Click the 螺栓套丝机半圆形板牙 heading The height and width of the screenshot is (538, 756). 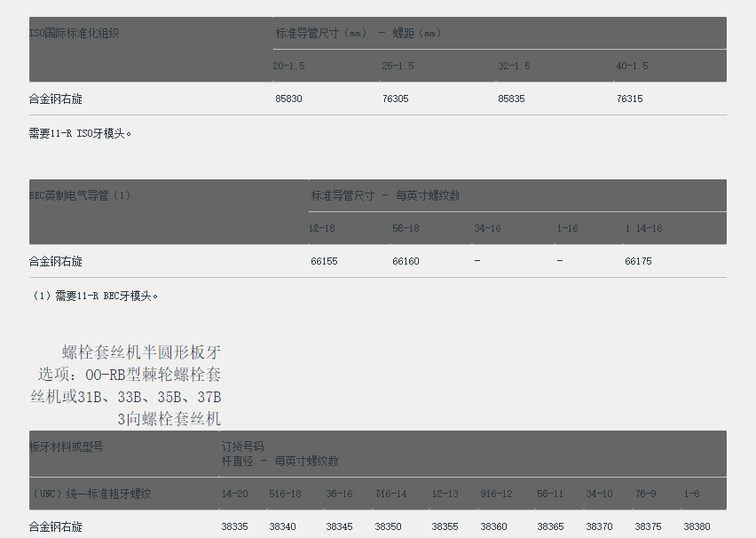(141, 352)
